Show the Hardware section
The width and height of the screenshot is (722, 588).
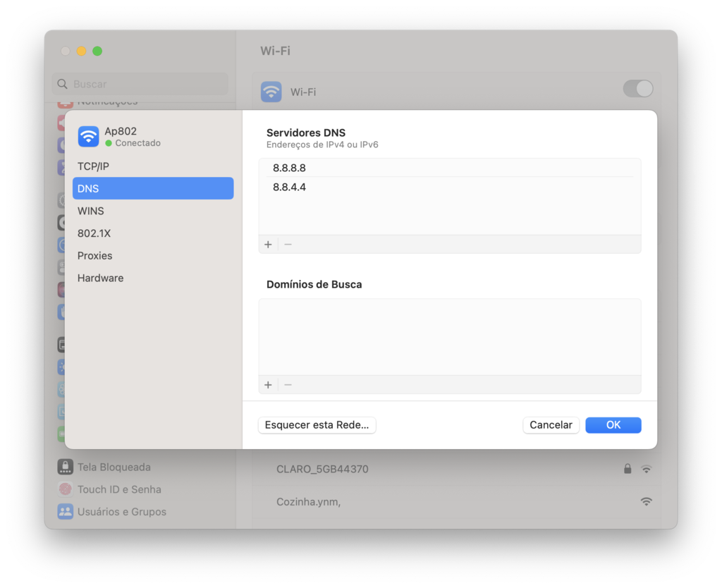(x=153, y=278)
